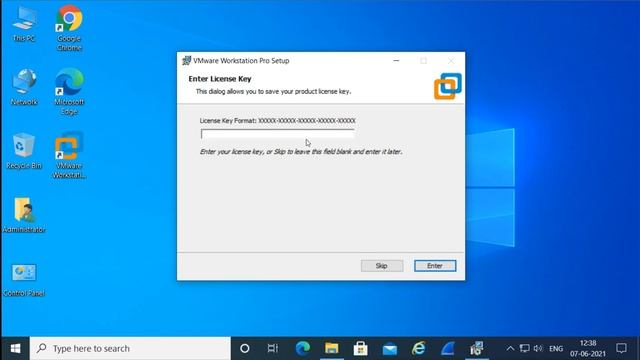Open network status tray icon
The height and width of the screenshot is (360, 640).
click(524, 349)
